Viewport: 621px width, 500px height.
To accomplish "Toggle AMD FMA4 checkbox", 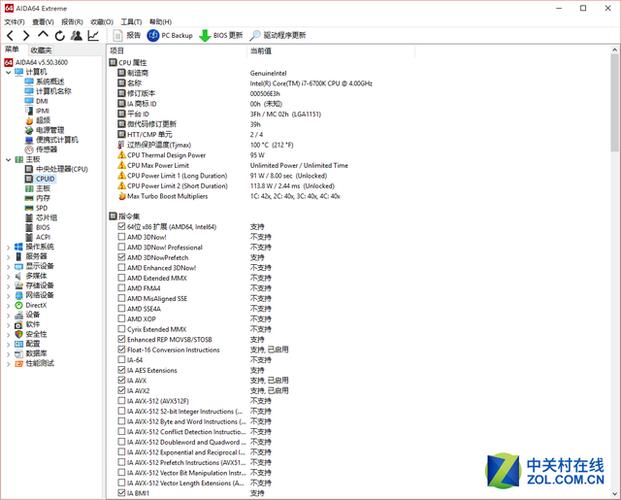I will pos(122,288).
